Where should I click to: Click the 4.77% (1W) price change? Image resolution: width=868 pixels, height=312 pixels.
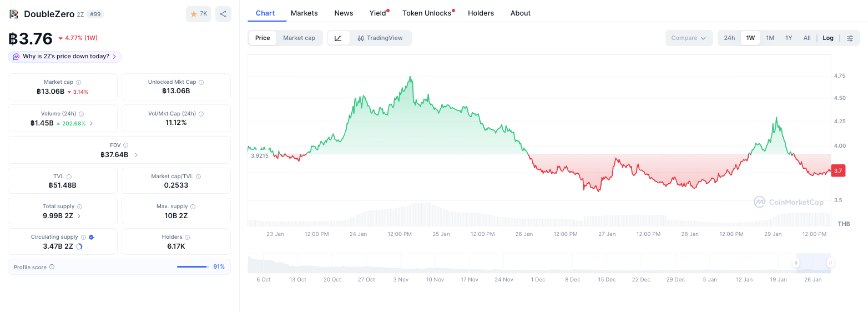coord(78,38)
